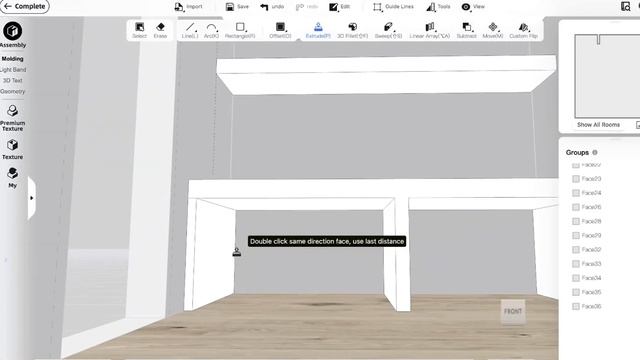Activate the Erase tool
Viewport: 640px width, 360px height.
click(160, 30)
